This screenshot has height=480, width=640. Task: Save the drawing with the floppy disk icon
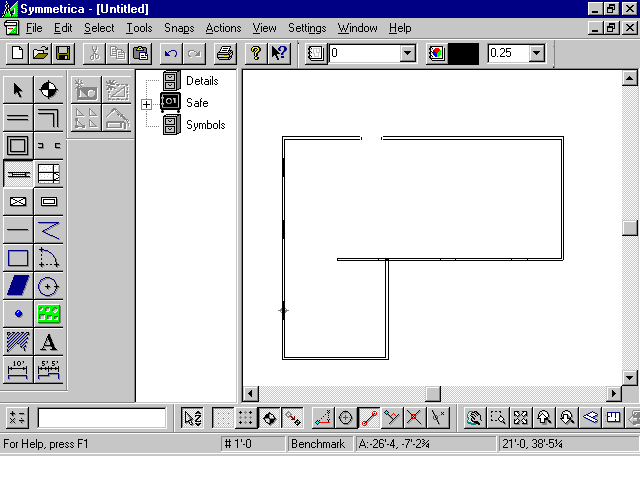point(62,53)
